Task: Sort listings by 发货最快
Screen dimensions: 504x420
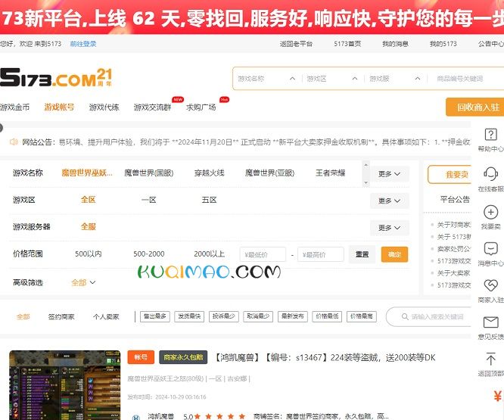Action: (x=189, y=316)
